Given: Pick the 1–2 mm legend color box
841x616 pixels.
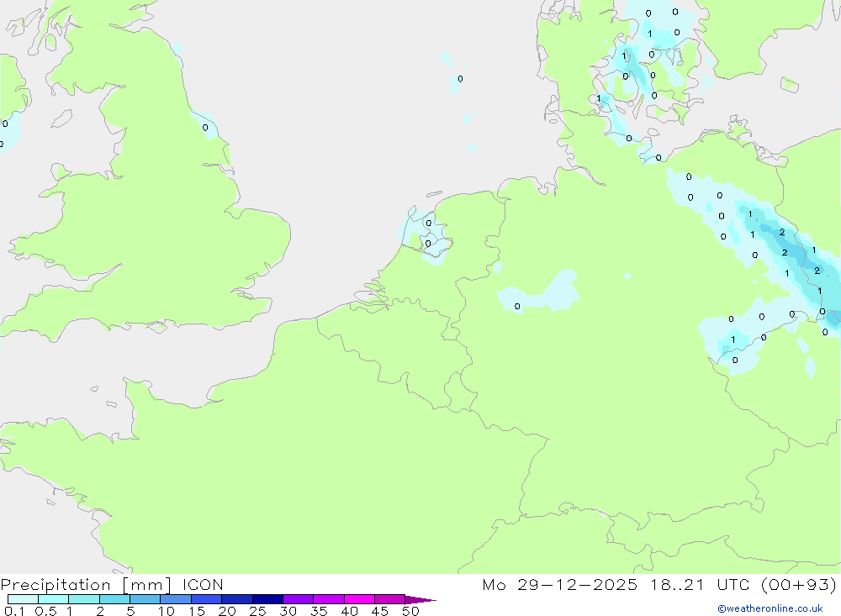Looking at the screenshot, I should (84, 599).
